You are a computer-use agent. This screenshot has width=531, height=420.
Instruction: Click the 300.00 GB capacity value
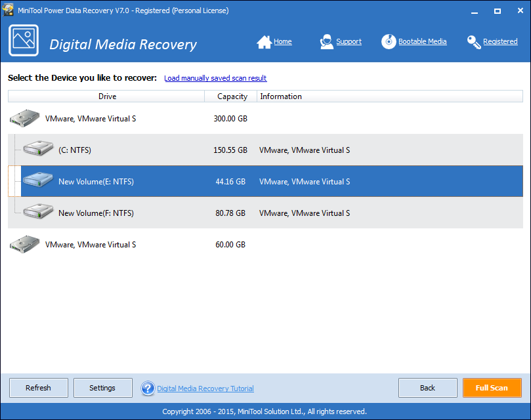(x=230, y=119)
